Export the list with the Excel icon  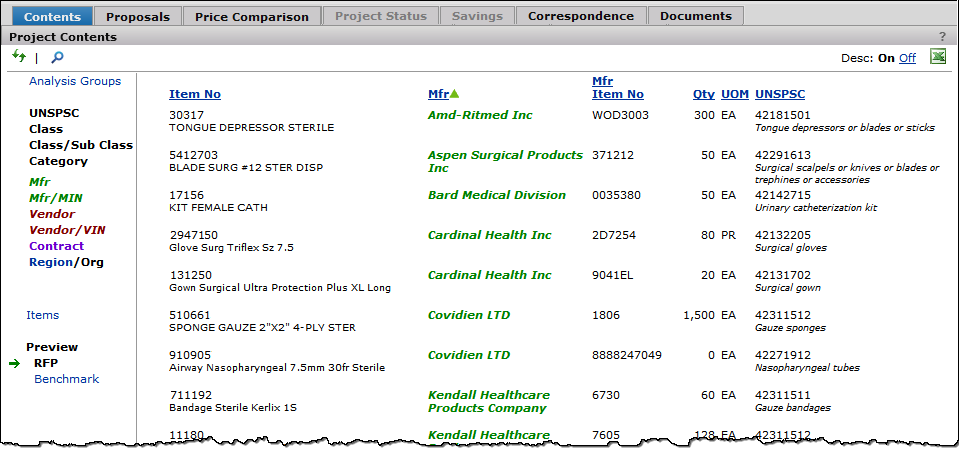(938, 57)
